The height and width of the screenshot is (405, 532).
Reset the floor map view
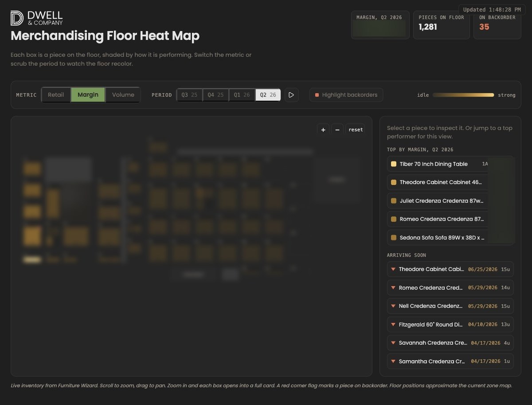click(356, 130)
